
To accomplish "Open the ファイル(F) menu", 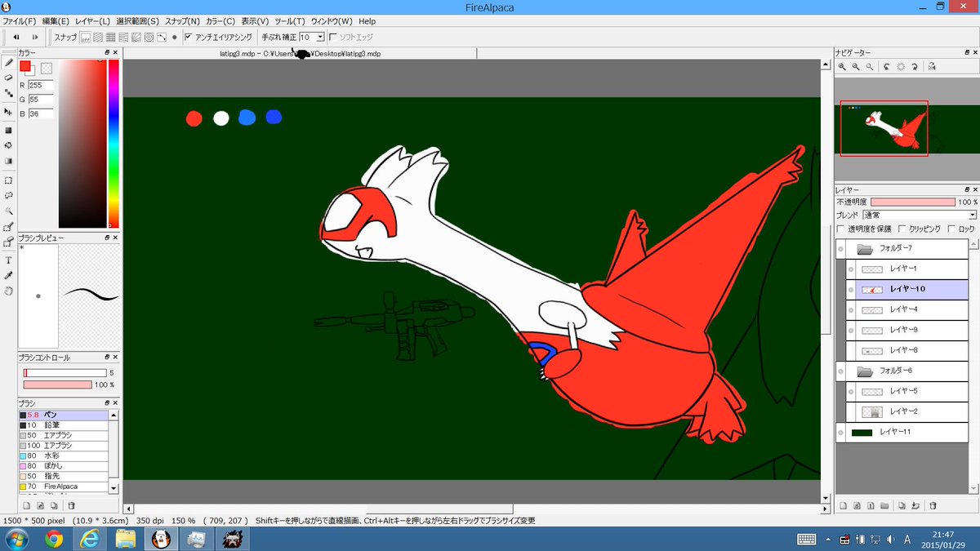I will point(20,20).
